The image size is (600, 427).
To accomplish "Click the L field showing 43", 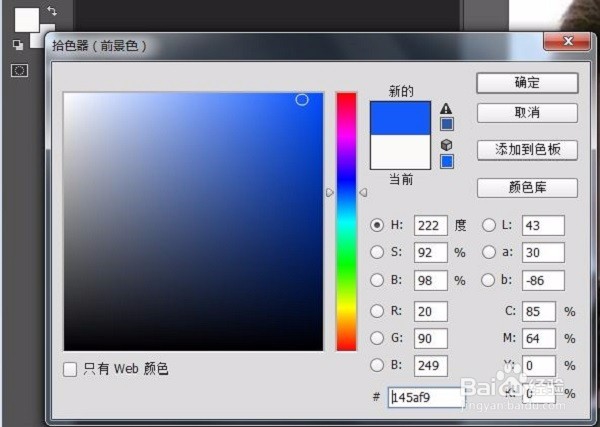I will [543, 225].
